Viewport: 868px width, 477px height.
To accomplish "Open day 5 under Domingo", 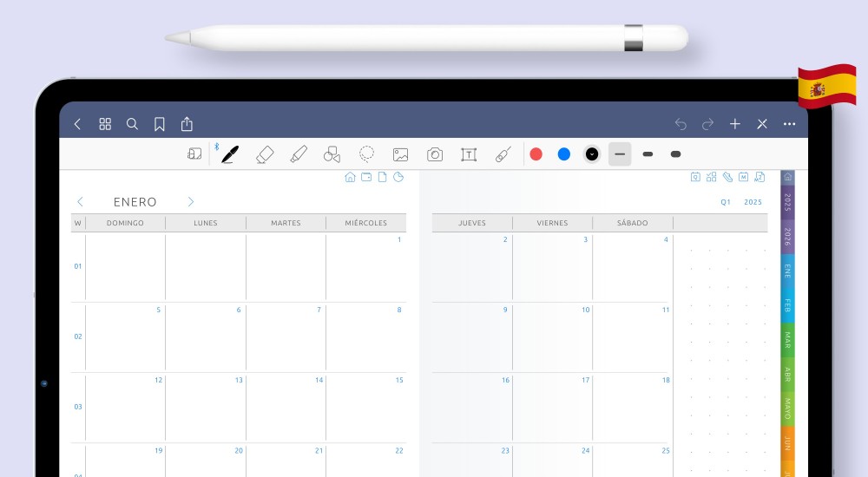I will (x=158, y=310).
